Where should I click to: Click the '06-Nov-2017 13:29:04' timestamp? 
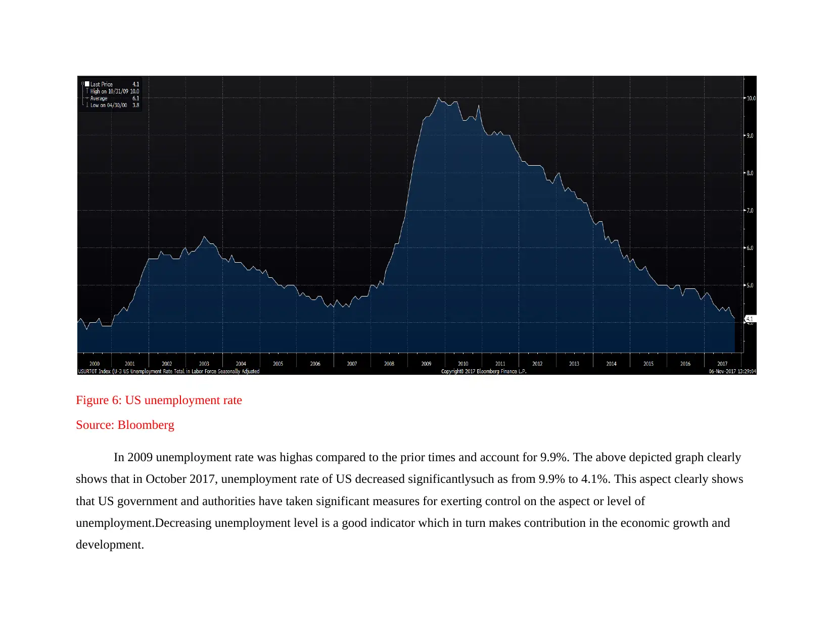pyautogui.click(x=732, y=371)
